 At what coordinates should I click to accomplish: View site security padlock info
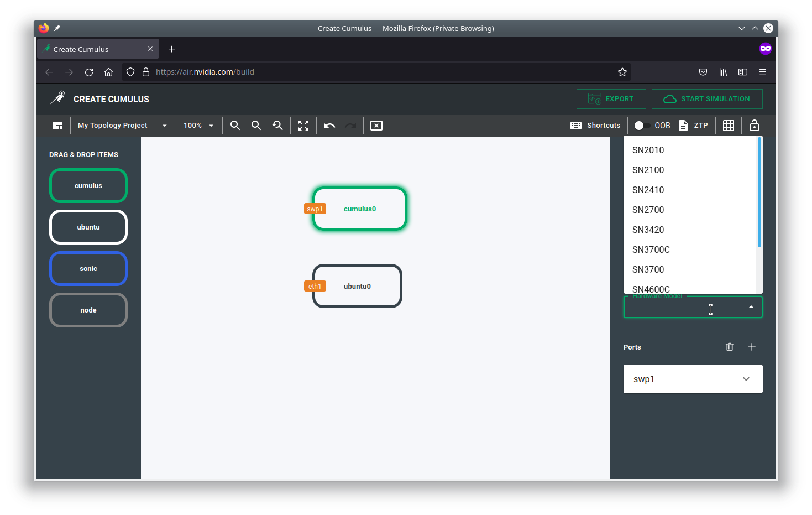click(x=146, y=72)
